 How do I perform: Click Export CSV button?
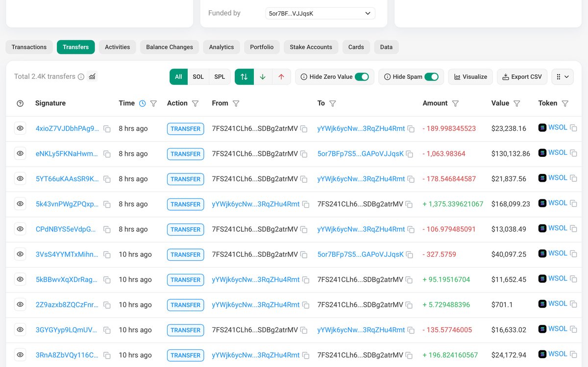click(522, 76)
